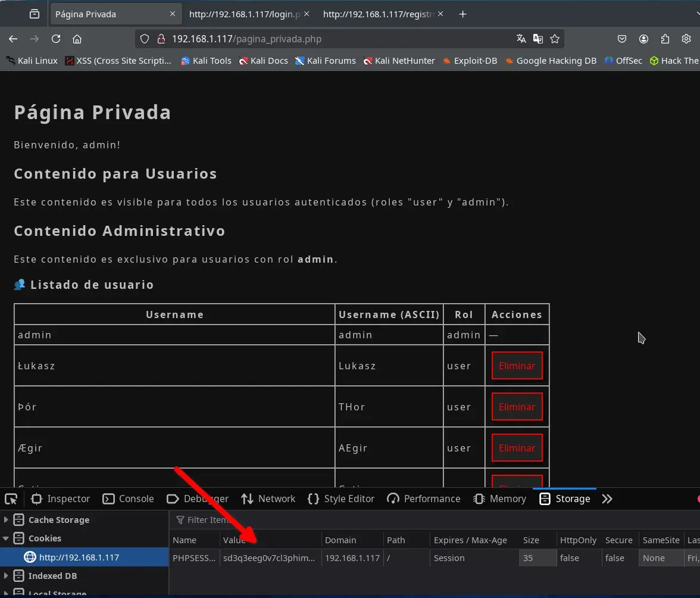Screen dimensions: 700x598
Task: Click the Session expiry cell
Action: point(474,558)
